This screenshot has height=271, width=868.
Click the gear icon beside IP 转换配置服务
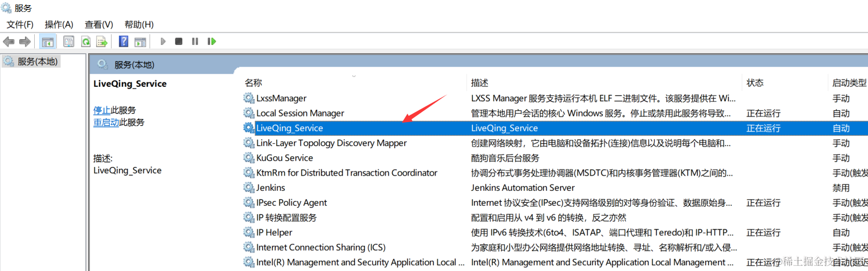point(249,218)
